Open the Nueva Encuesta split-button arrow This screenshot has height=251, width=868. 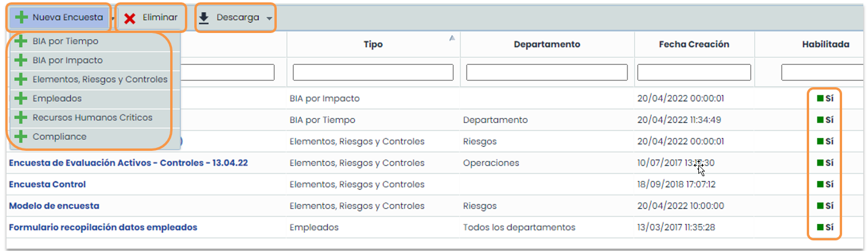click(x=112, y=19)
